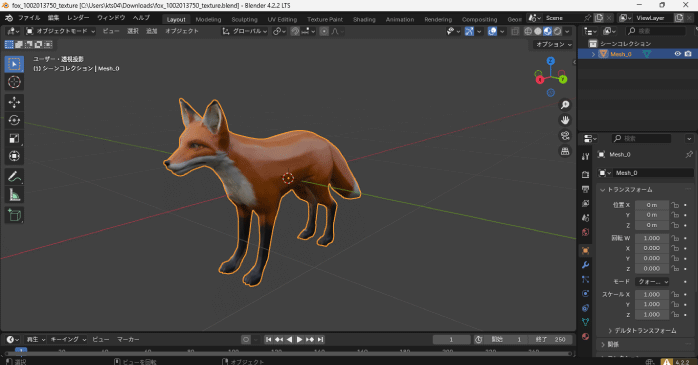Open the ウィンドウ menu
698x365 pixels.
point(111,18)
